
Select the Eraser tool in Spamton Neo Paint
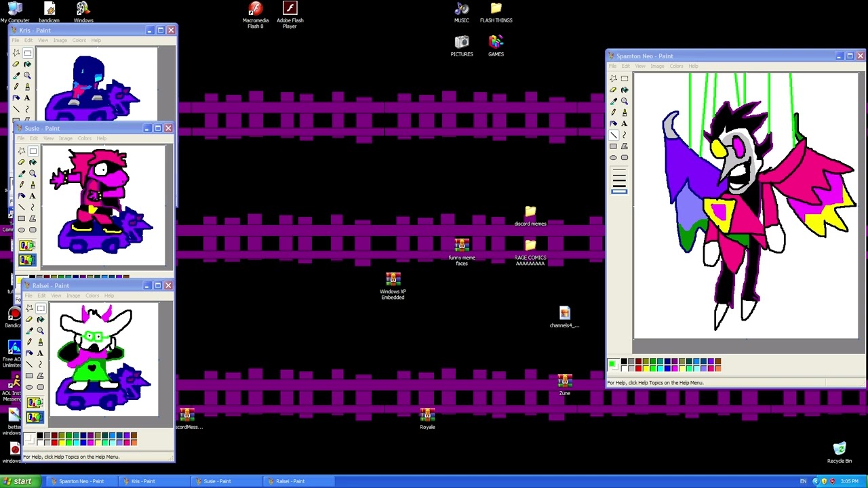(613, 89)
